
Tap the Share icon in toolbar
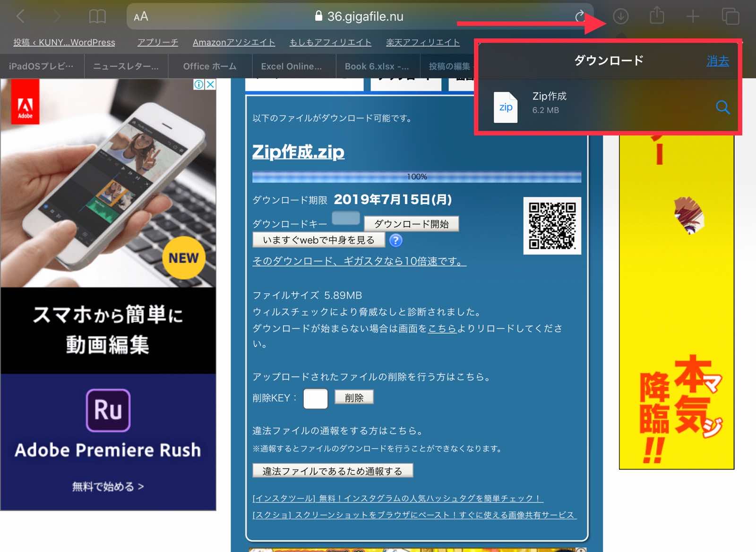tap(657, 16)
